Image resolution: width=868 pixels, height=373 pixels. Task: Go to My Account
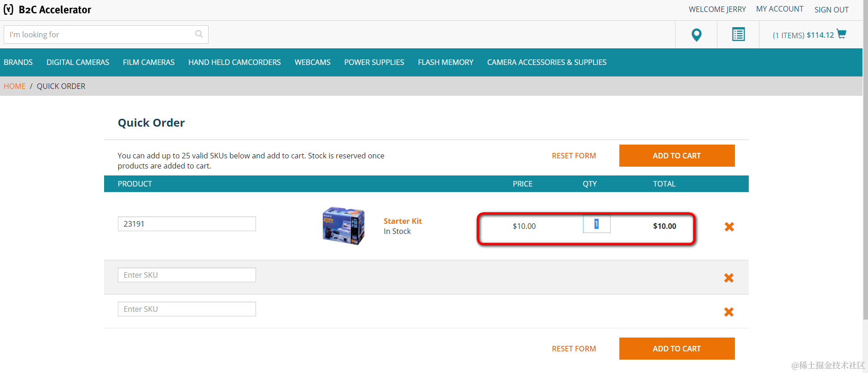pos(780,9)
